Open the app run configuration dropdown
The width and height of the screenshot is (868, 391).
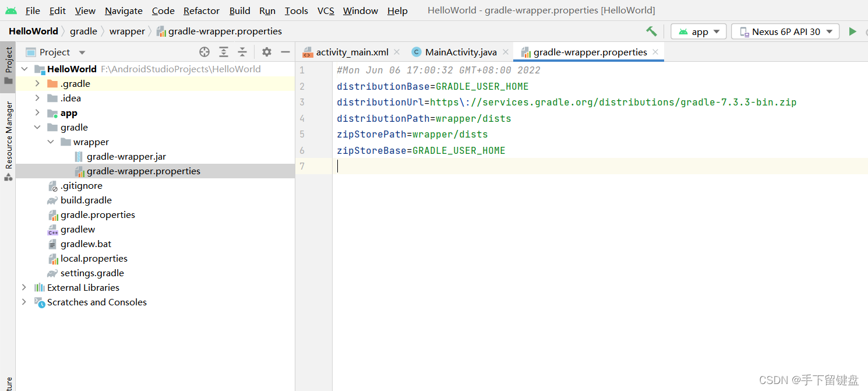click(x=698, y=31)
